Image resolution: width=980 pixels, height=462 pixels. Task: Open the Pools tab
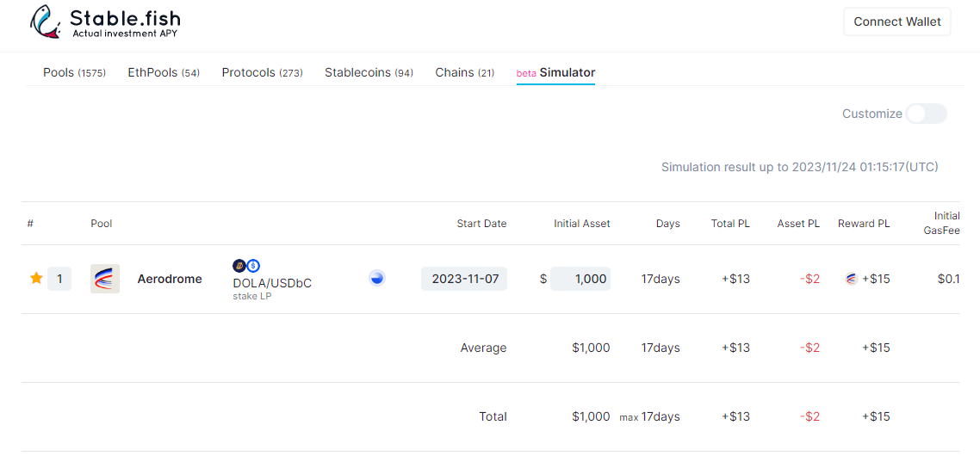[x=74, y=73]
